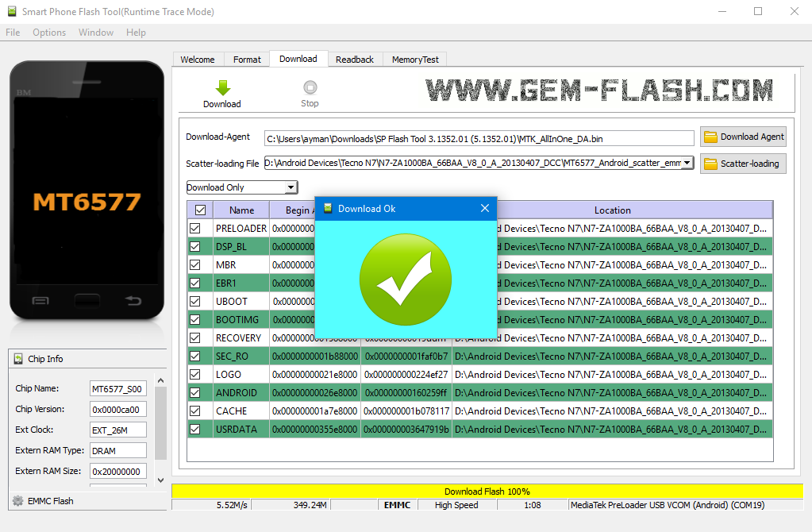Select the USRDATA row name
The image size is (812, 532).
(x=237, y=430)
